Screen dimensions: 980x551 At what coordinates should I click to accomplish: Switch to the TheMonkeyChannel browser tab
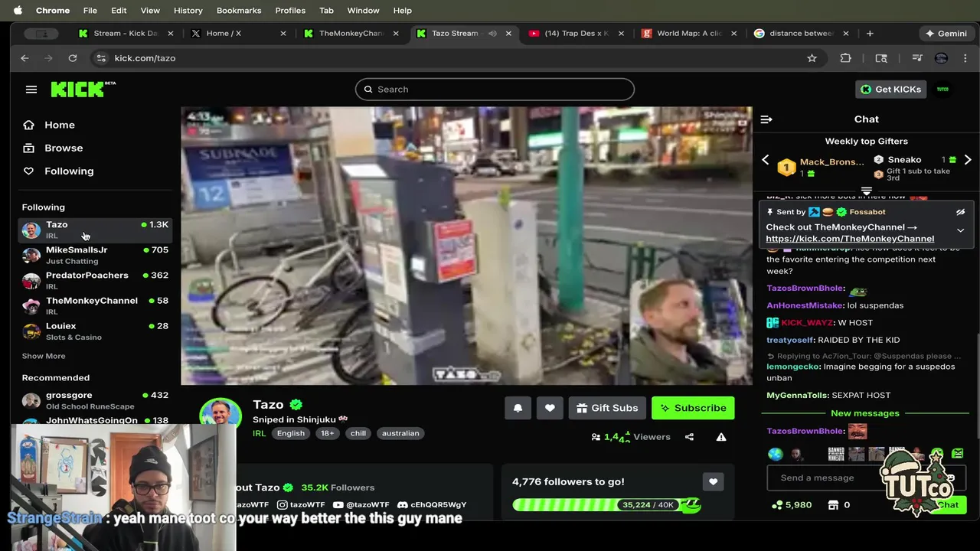coord(351,34)
